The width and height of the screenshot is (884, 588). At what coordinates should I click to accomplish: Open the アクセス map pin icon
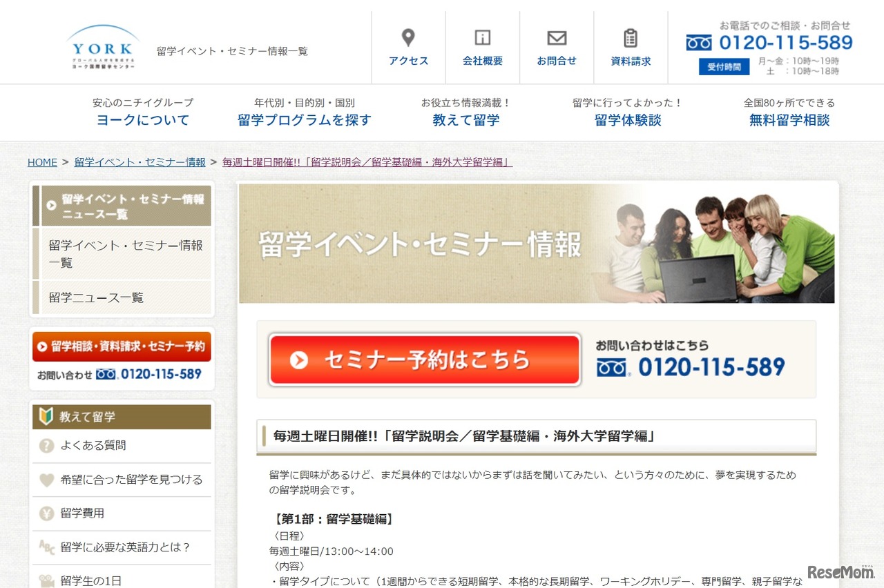[x=408, y=37]
